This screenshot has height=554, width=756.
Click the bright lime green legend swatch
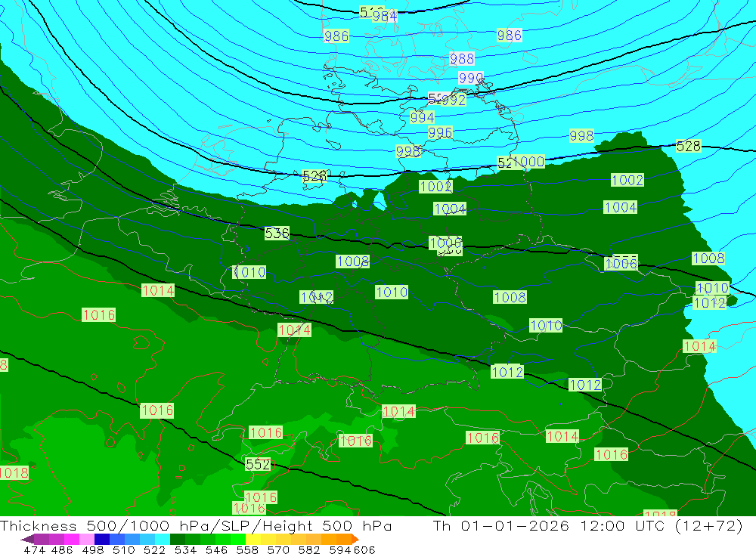click(238, 539)
